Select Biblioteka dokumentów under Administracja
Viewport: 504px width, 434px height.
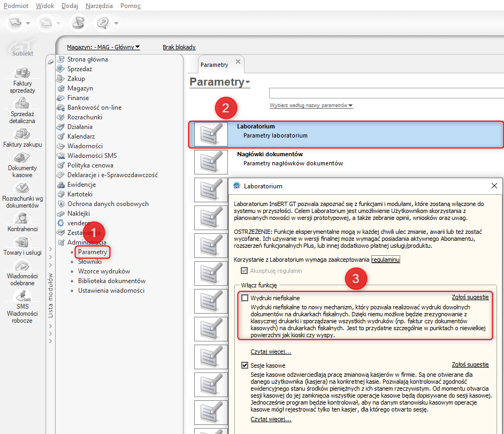(112, 281)
